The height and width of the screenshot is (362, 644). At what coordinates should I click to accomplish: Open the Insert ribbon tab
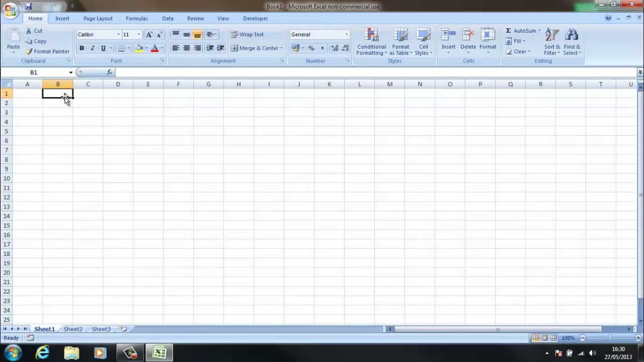(x=62, y=19)
